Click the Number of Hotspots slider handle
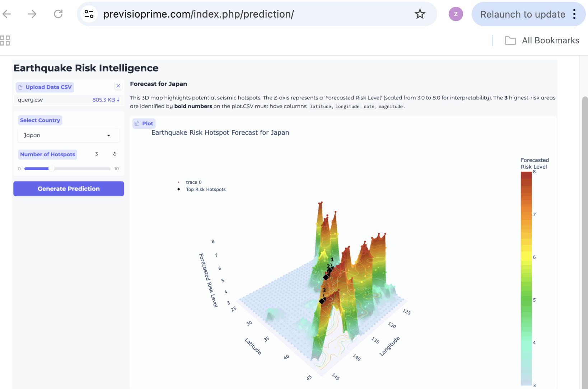Image resolution: width=588 pixels, height=389 pixels. coord(51,169)
